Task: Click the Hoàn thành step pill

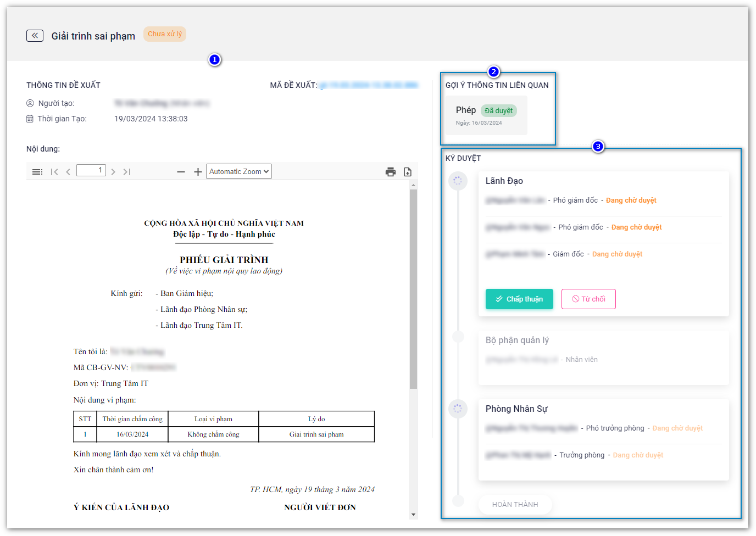Action: pyautogui.click(x=515, y=504)
